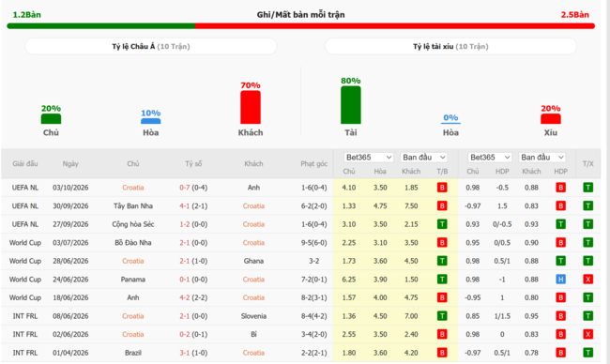Click the 4-1 score of Tây Ban Nha match
The height and width of the screenshot is (364, 610).
pos(184,205)
